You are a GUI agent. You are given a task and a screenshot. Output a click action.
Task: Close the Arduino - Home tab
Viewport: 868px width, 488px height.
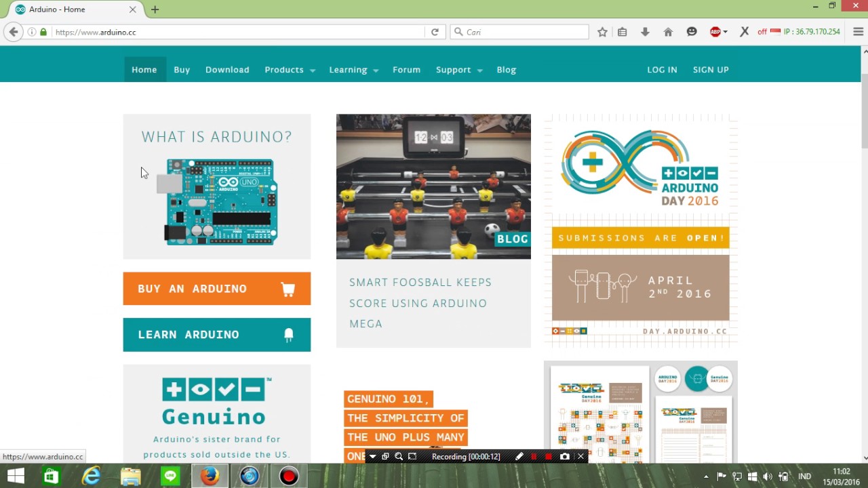point(132,9)
